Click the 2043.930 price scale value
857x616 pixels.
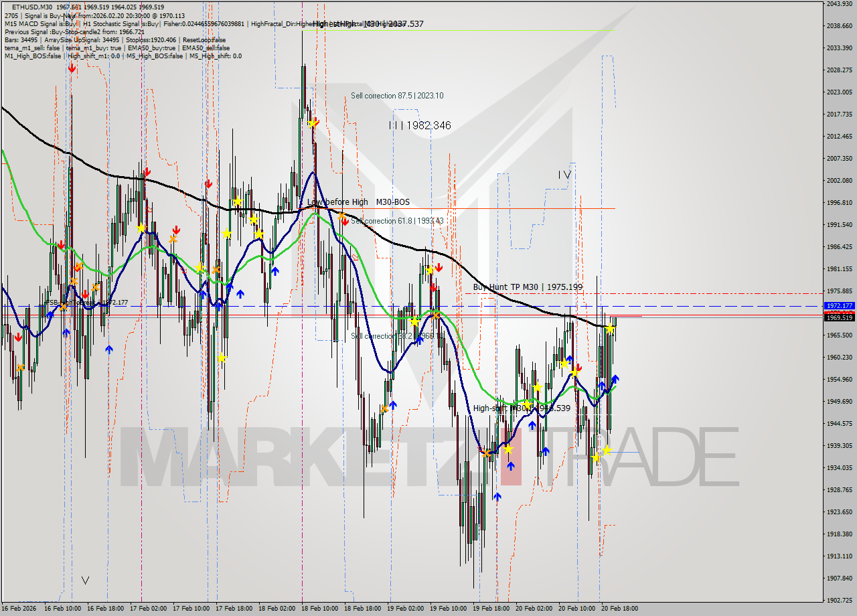tap(839, 4)
